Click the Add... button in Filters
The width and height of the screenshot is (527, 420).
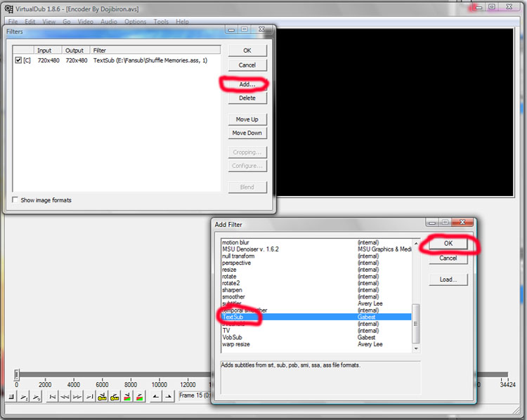247,84
